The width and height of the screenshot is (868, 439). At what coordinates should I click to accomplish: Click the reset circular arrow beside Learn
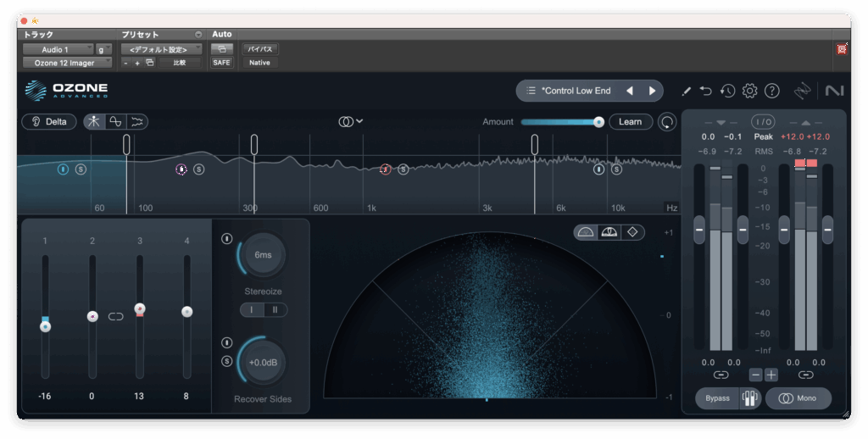pos(668,122)
